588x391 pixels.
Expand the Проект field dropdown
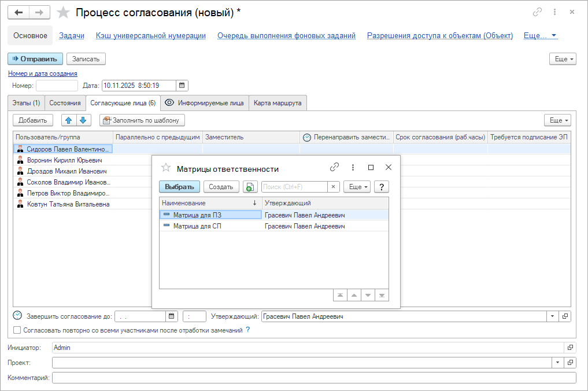pyautogui.click(x=558, y=362)
